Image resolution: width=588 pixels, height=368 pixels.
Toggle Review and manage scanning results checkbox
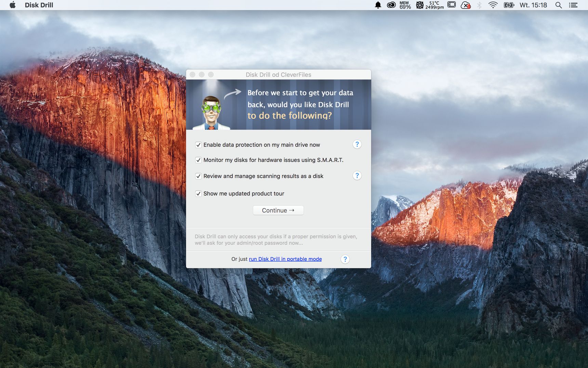(x=198, y=176)
